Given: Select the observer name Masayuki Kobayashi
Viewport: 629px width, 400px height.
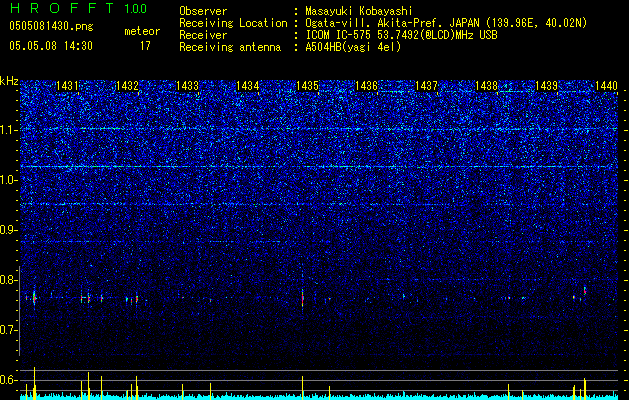Looking at the screenshot, I should coord(359,11).
